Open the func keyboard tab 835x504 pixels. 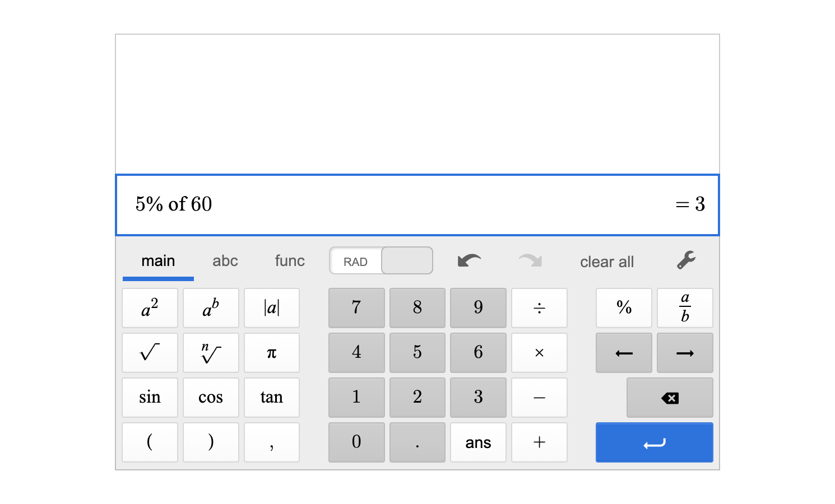pyautogui.click(x=289, y=260)
